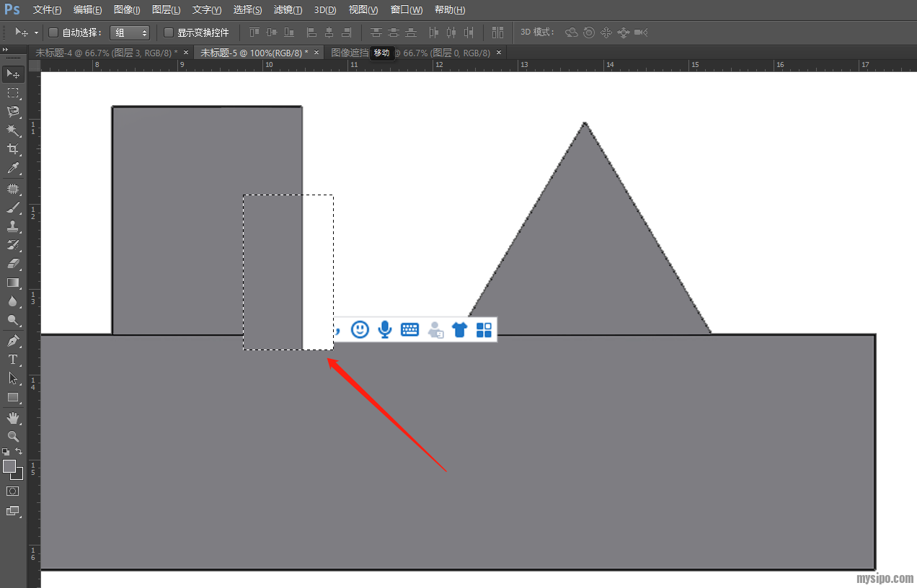Expand the toolbox double-arrow at top
This screenshot has height=588, width=917.
click(x=6, y=50)
